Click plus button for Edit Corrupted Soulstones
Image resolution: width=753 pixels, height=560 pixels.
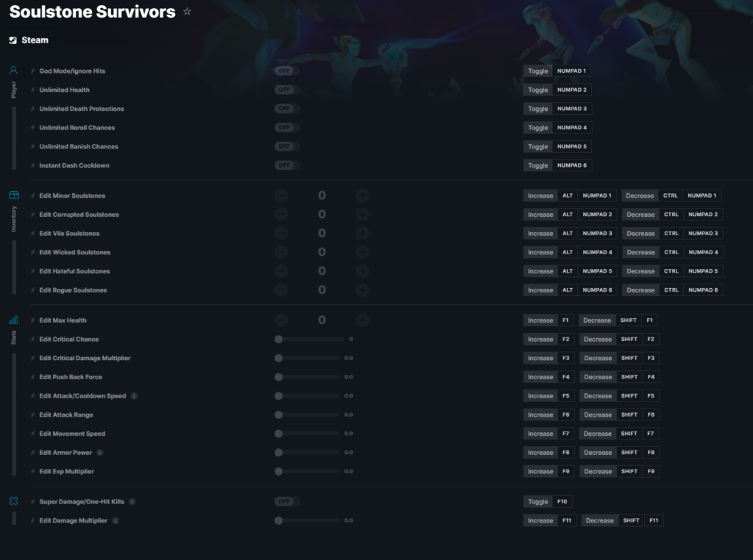(x=363, y=215)
